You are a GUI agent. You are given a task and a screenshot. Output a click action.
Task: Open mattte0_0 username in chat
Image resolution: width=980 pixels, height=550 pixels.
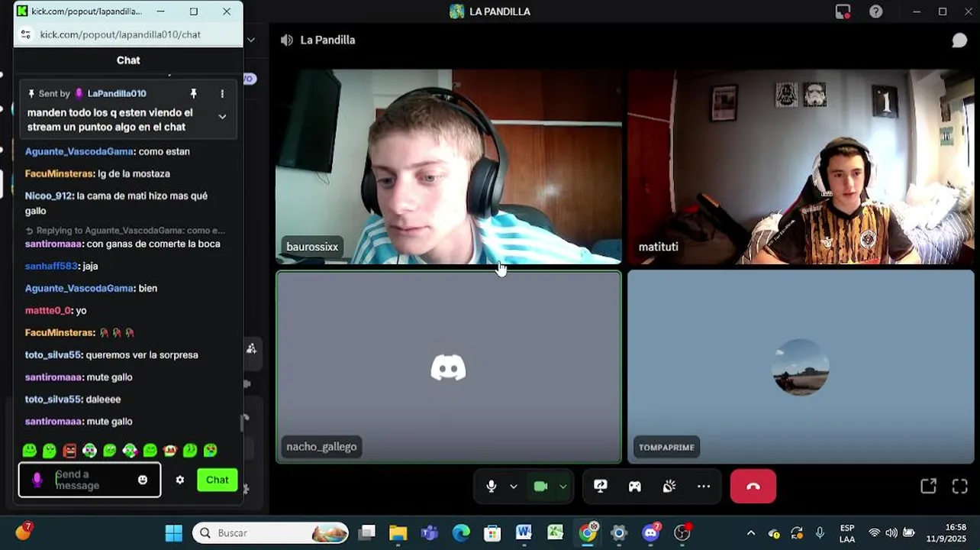(47, 310)
